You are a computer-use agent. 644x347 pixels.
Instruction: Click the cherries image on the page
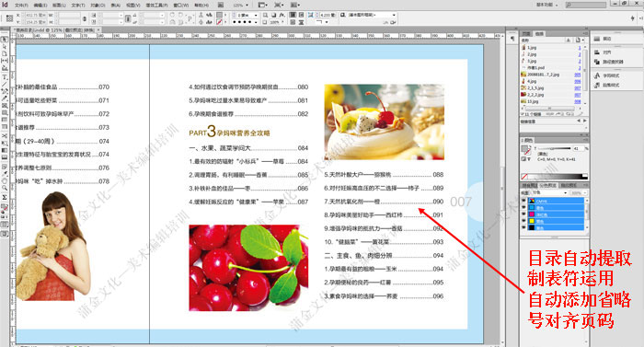(248, 268)
